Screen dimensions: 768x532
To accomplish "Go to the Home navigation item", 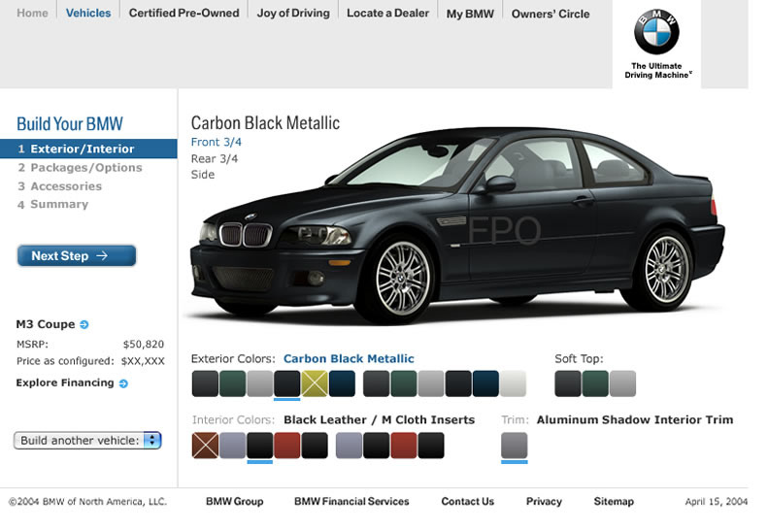I will [x=32, y=14].
